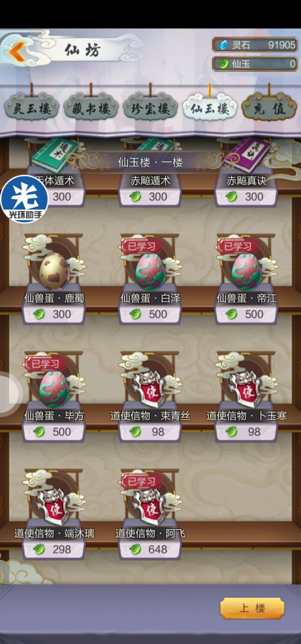This screenshot has height=644, width=301.
Task: Open the 珍宝楼 tab
Action: tap(151, 108)
